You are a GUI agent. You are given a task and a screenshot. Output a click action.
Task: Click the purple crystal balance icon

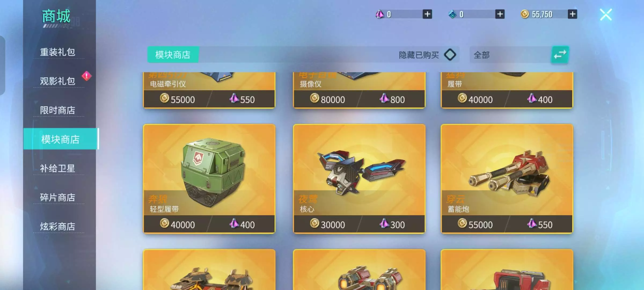pyautogui.click(x=380, y=14)
